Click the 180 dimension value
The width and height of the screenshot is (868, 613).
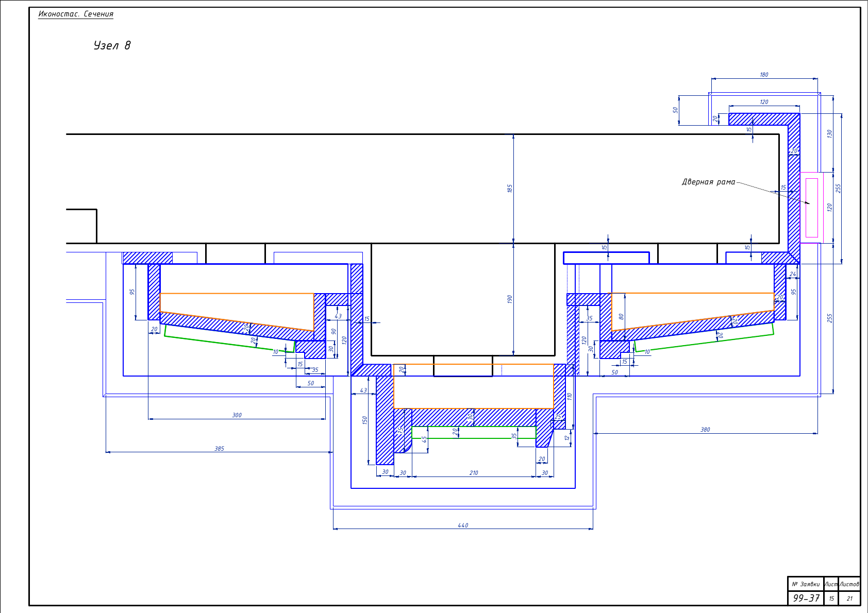tap(764, 75)
